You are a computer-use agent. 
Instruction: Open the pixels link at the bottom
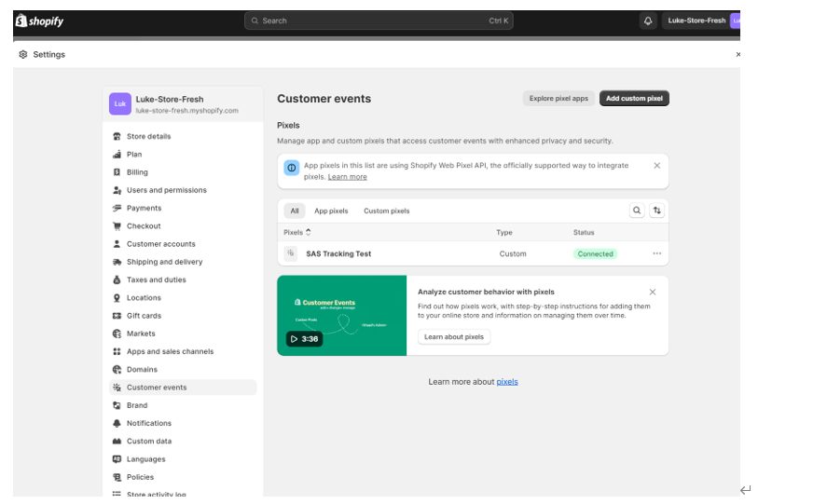point(507,382)
